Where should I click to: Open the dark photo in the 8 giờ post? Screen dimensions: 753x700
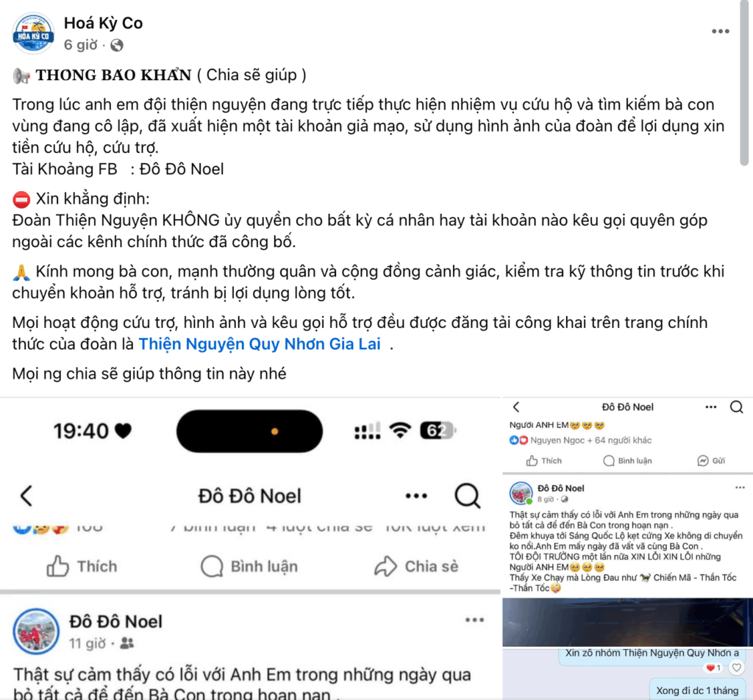(x=627, y=622)
